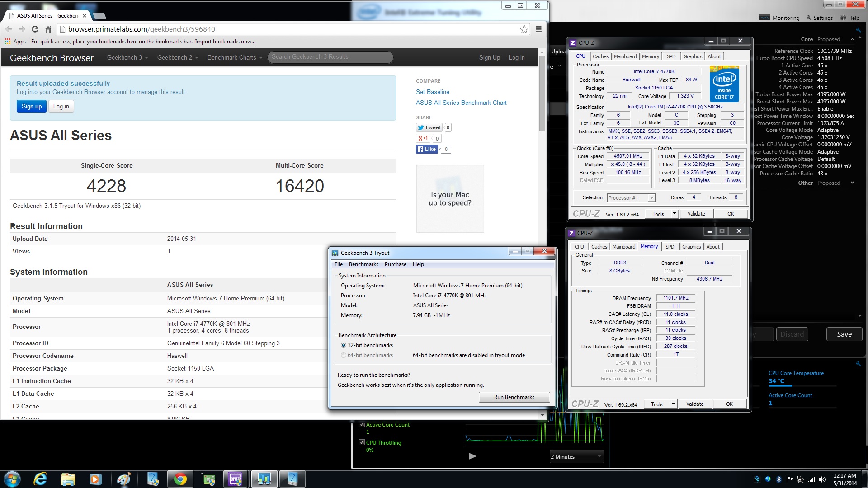The height and width of the screenshot is (488, 868).
Task: Open File menu in Geekbench Tryout
Action: pos(339,264)
